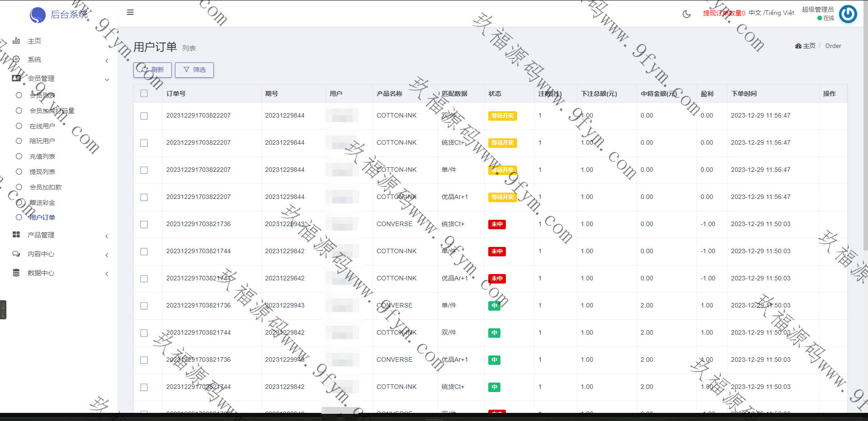Open 充值列表 in the sidebar
Image resolution: width=868 pixels, height=421 pixels.
point(42,156)
